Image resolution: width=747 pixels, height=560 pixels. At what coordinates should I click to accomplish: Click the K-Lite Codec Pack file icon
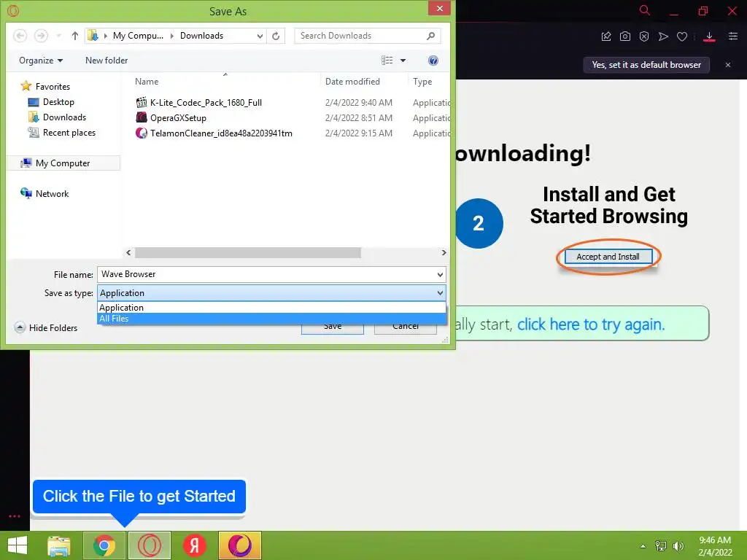[x=141, y=102]
